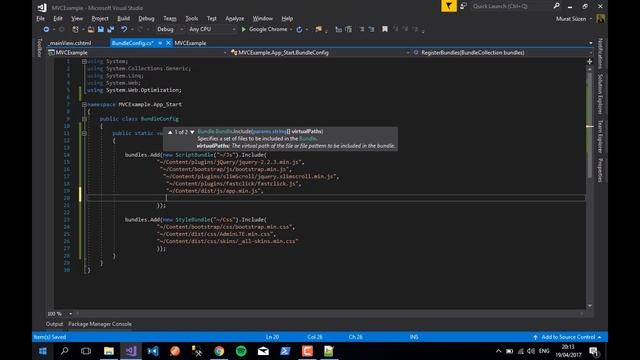Open the Mail app from the taskbar
This screenshot has height=360, width=640.
pos(263,351)
